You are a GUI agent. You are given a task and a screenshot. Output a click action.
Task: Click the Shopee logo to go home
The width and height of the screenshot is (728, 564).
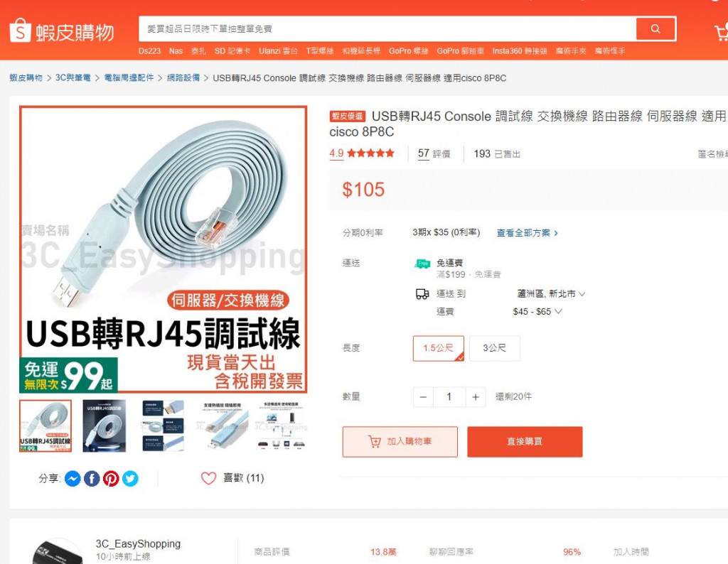62,31
